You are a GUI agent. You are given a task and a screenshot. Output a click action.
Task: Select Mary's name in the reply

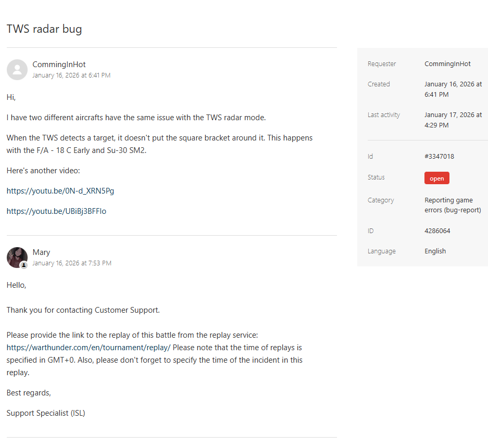41,252
